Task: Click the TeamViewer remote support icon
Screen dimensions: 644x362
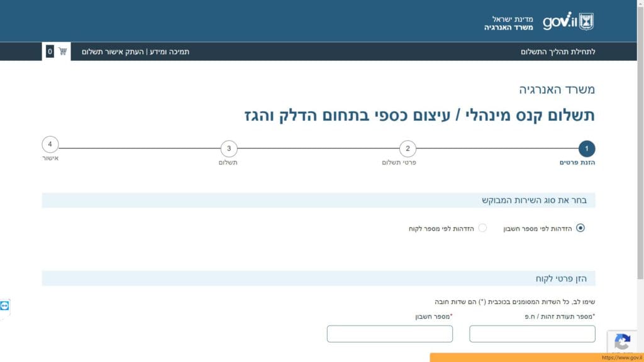Action: tap(5, 305)
